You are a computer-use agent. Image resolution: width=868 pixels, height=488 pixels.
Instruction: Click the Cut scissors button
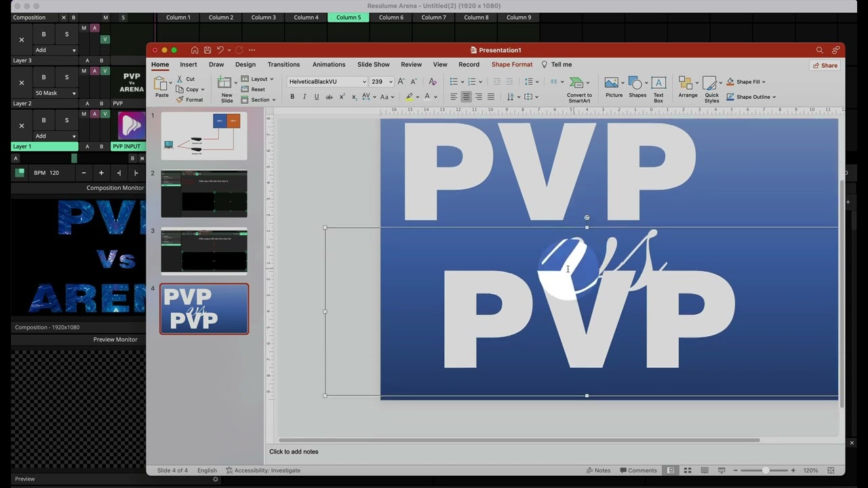coord(186,79)
